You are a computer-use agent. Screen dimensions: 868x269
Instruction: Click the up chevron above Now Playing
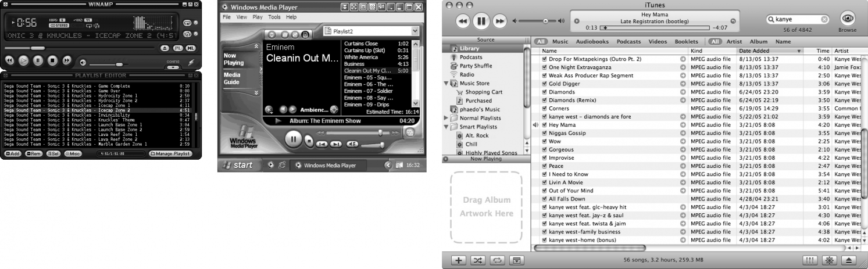click(x=257, y=45)
